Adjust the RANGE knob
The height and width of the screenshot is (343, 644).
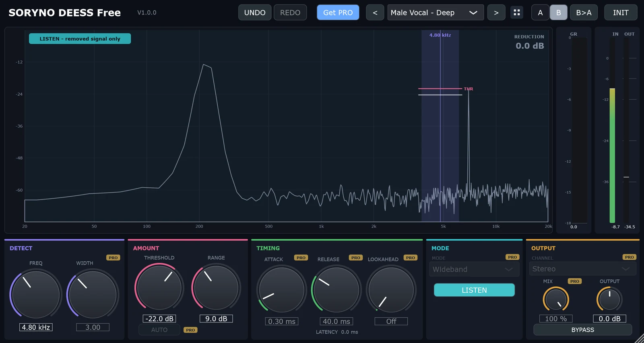pyautogui.click(x=216, y=287)
